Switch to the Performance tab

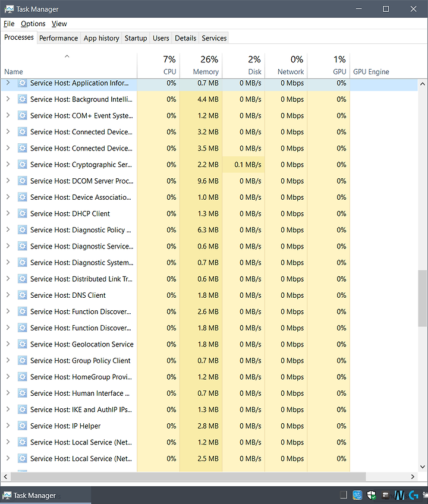(x=58, y=38)
